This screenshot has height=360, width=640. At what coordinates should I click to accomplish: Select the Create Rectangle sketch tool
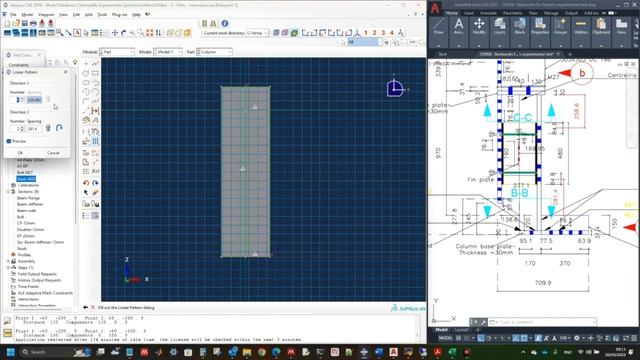tap(95, 73)
